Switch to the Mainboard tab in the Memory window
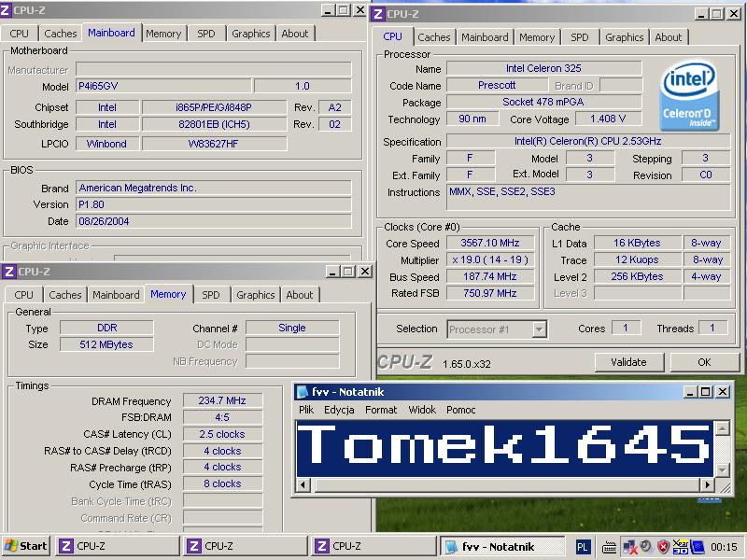The height and width of the screenshot is (560, 747). point(116,295)
